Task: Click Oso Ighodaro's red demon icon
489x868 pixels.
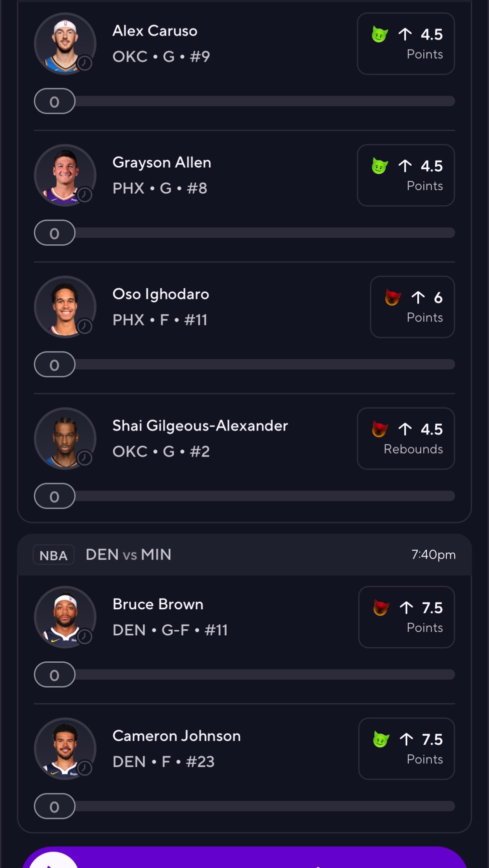Action: click(393, 297)
